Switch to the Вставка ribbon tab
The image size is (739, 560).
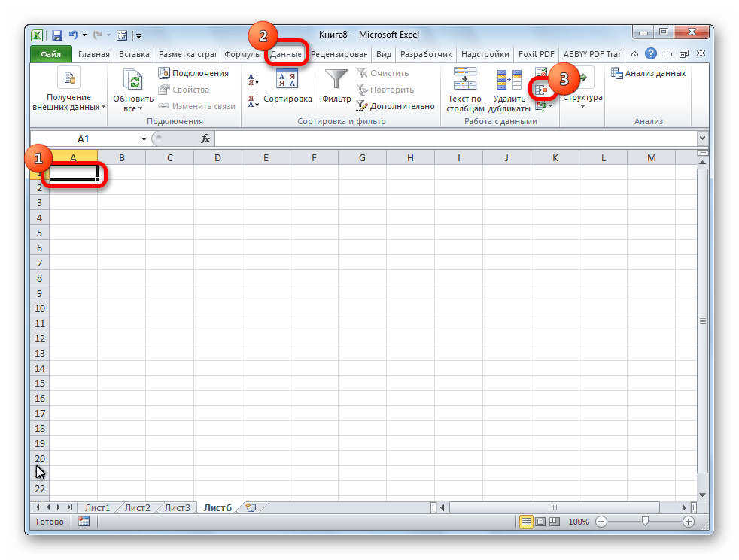point(134,54)
